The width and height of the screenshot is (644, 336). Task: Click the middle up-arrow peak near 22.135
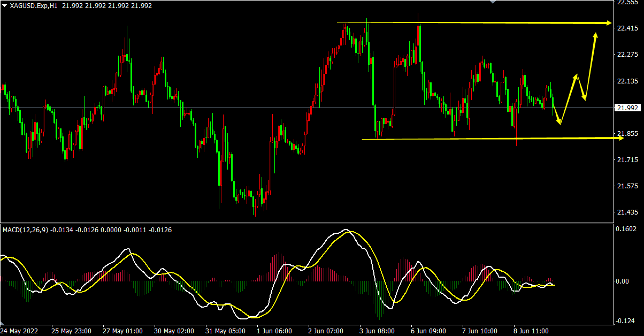point(576,75)
